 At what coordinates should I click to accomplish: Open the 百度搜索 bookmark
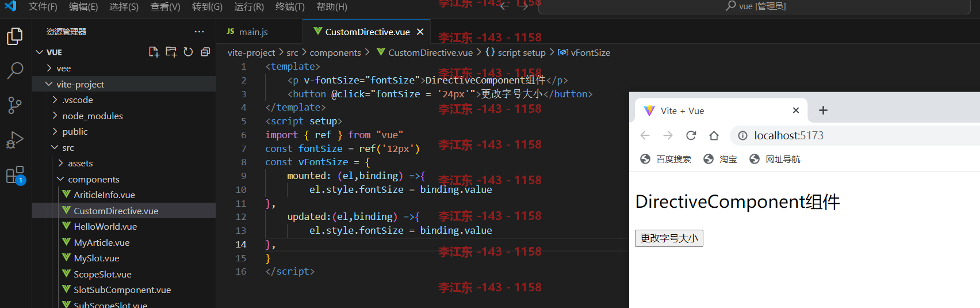[665, 159]
